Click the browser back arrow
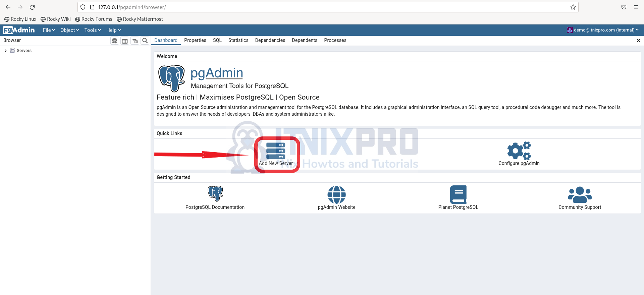644x295 pixels. point(8,7)
